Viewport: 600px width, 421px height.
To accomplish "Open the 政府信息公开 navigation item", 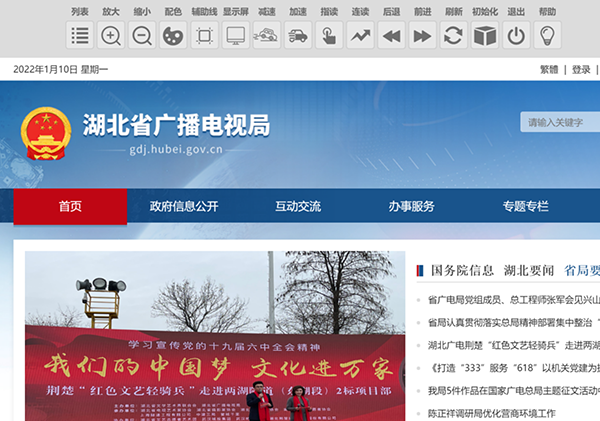I will click(x=184, y=206).
